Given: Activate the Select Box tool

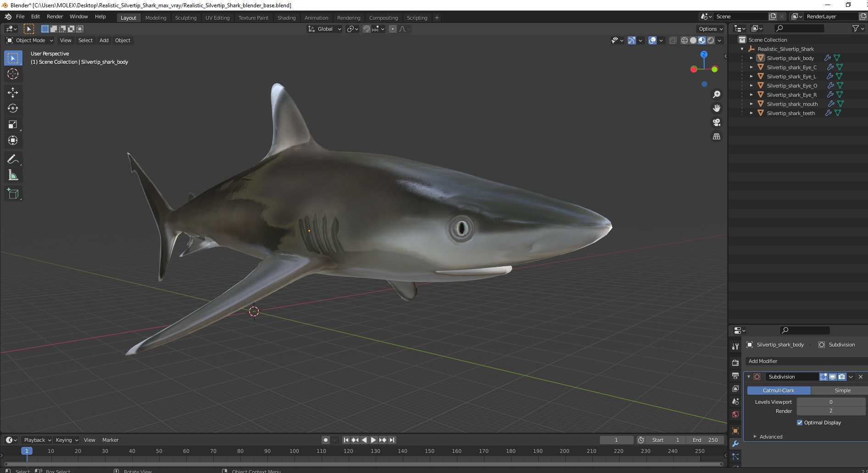Looking at the screenshot, I should (13, 58).
